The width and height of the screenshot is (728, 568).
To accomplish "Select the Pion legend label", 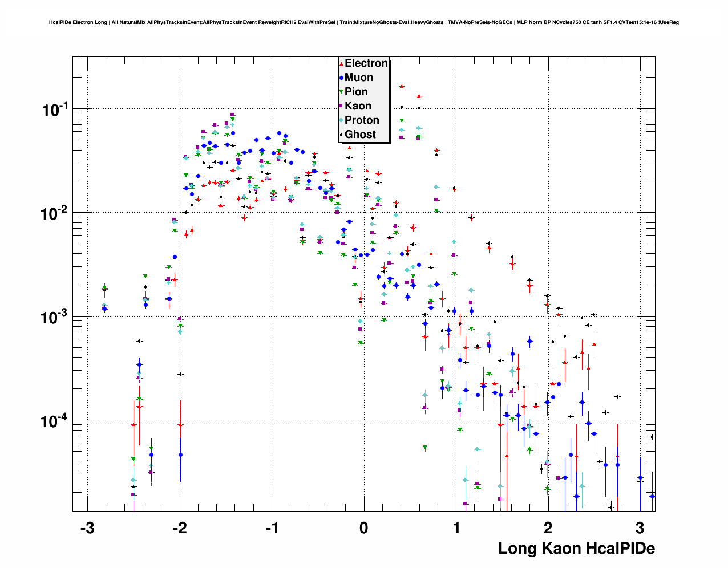I will point(356,92).
